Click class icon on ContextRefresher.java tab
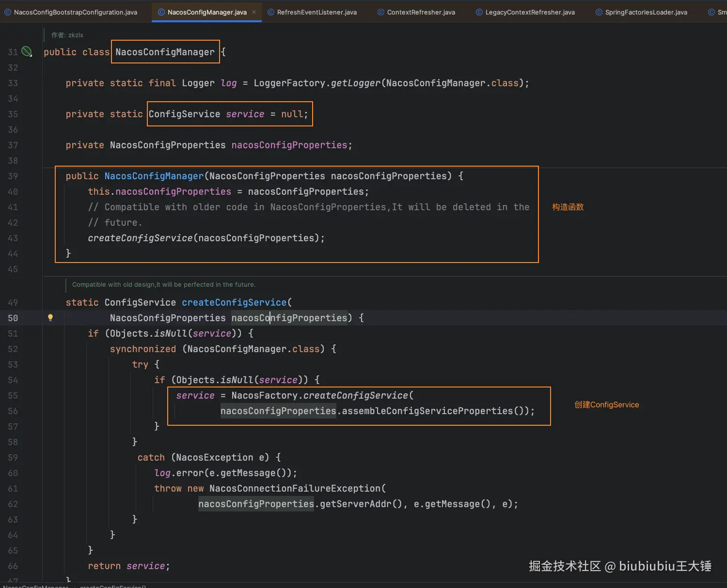The height and width of the screenshot is (588, 727). pyautogui.click(x=381, y=12)
